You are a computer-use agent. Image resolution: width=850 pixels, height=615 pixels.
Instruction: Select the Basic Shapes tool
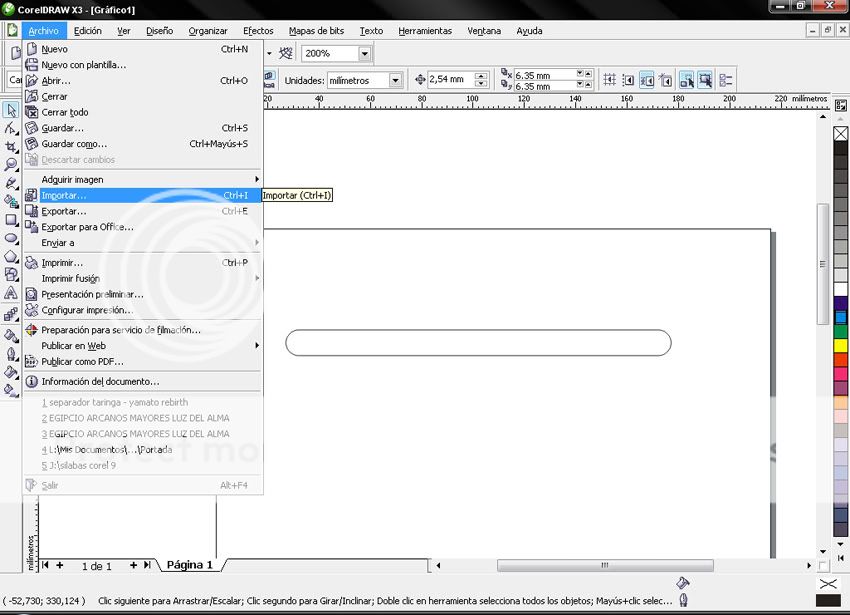(x=11, y=274)
